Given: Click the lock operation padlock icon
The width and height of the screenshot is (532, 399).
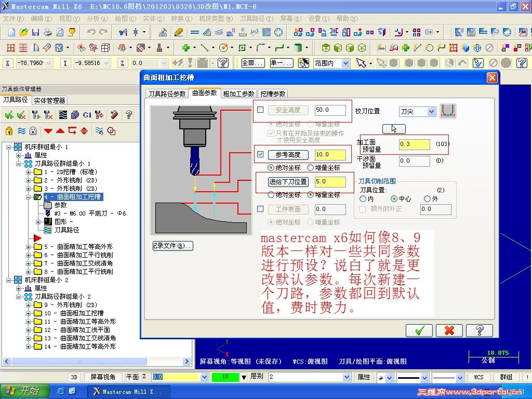Looking at the screenshot, I should [9, 130].
